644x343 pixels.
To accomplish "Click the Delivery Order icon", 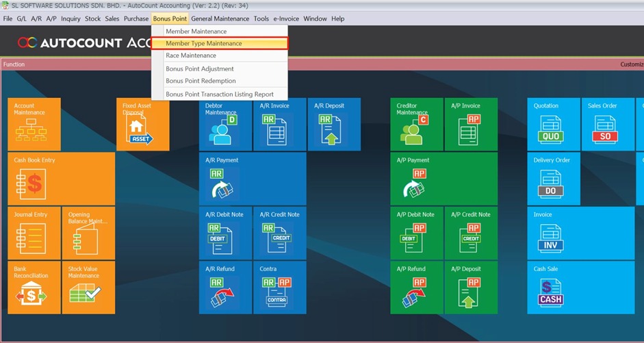I will click(x=553, y=179).
